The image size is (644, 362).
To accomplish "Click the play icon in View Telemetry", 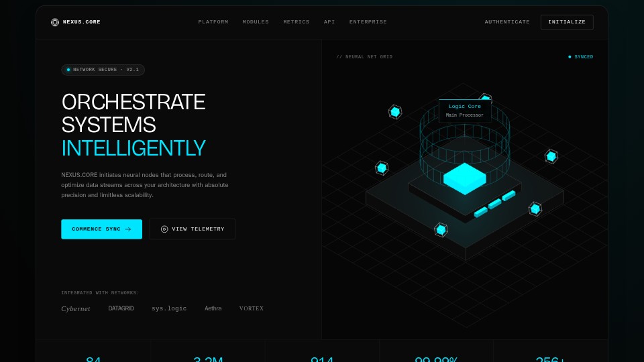I will [164, 229].
